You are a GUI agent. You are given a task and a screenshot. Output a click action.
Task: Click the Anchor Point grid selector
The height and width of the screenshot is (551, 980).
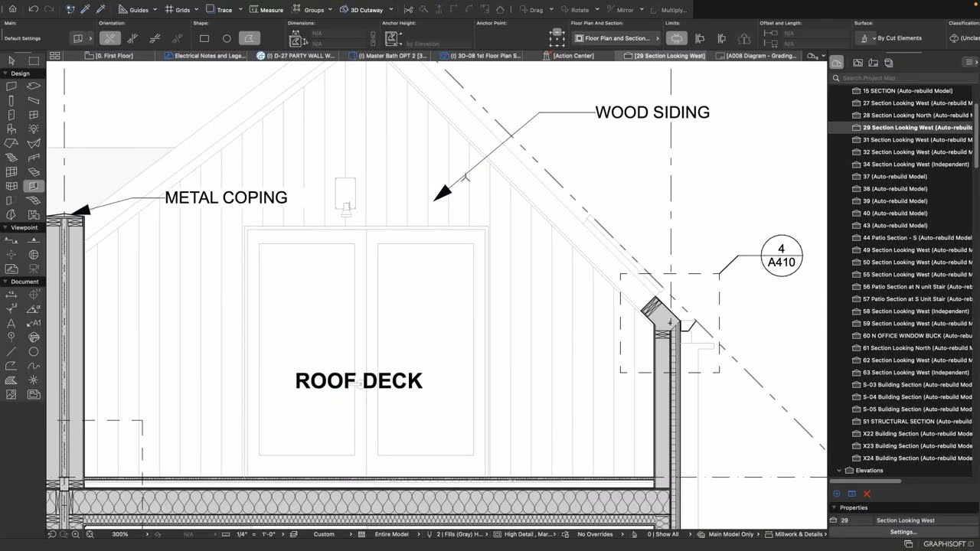(557, 38)
